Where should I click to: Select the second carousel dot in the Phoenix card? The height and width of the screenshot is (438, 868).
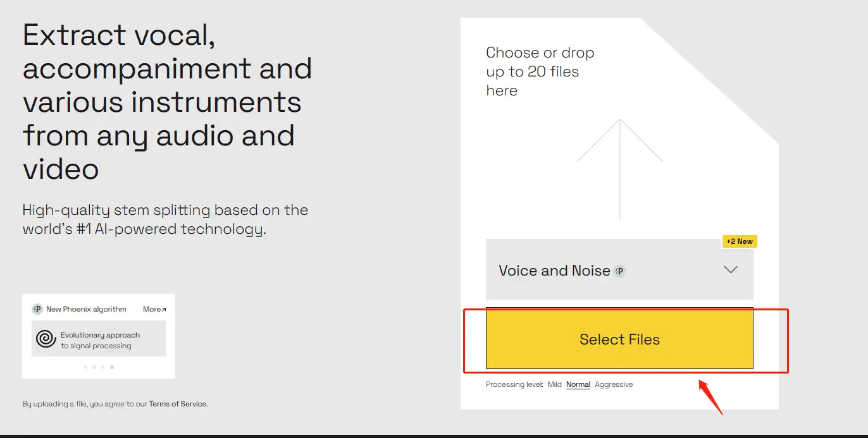(94, 367)
